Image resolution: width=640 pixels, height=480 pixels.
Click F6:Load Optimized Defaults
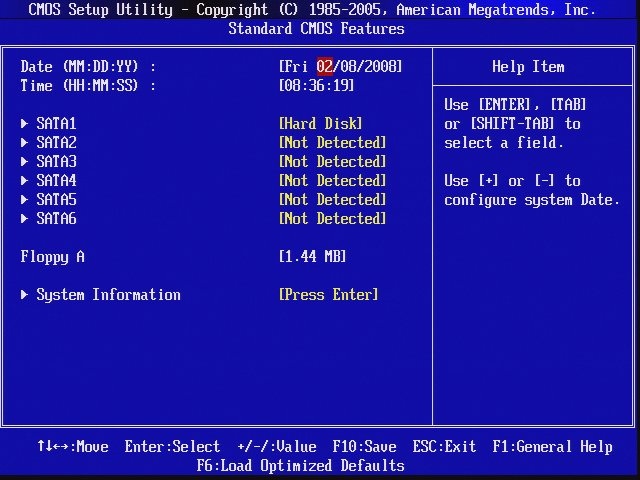[x=300, y=466]
